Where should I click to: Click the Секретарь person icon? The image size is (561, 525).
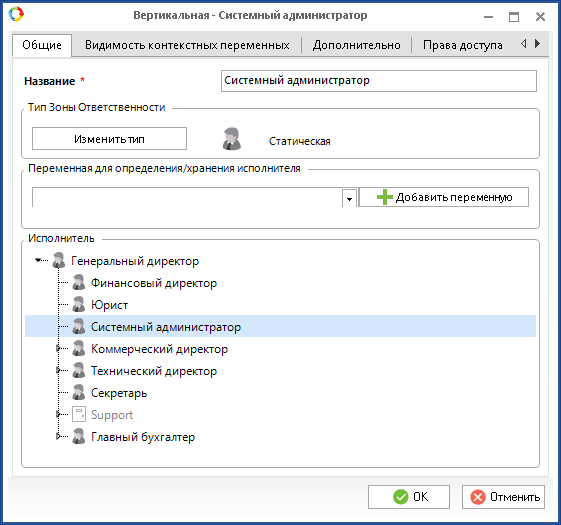(x=79, y=392)
